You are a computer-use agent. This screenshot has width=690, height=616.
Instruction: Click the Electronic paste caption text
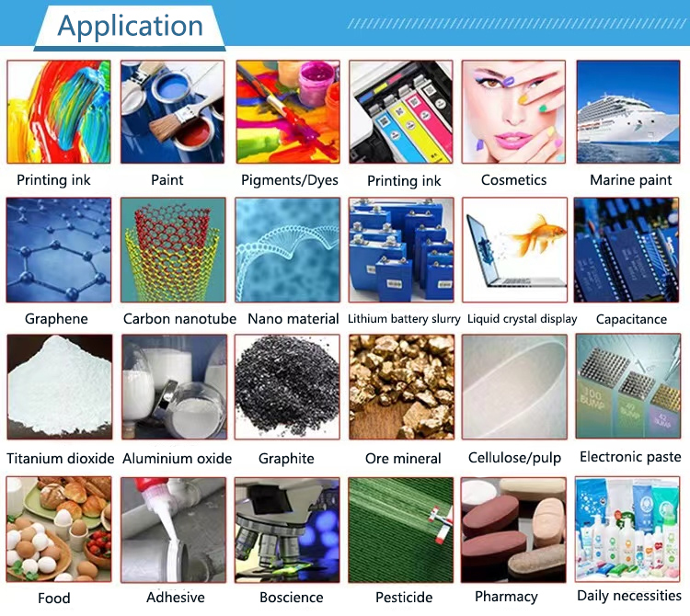630,457
